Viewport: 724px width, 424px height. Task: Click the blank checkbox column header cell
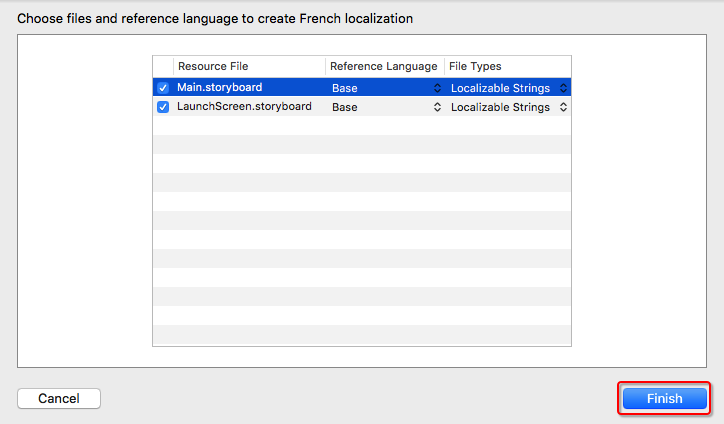pos(163,66)
